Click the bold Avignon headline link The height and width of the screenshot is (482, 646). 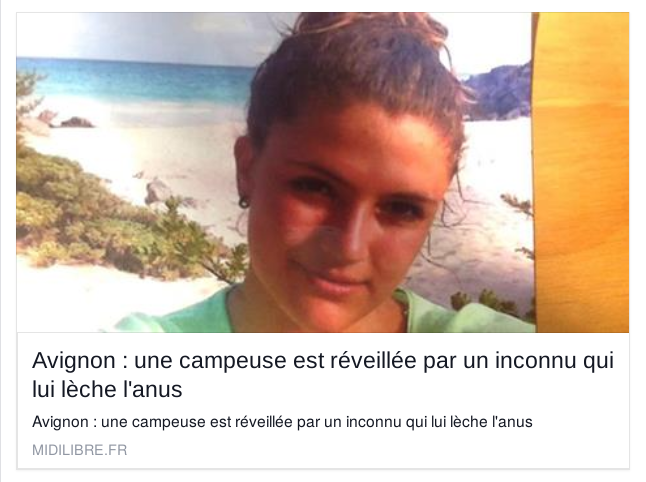click(323, 374)
